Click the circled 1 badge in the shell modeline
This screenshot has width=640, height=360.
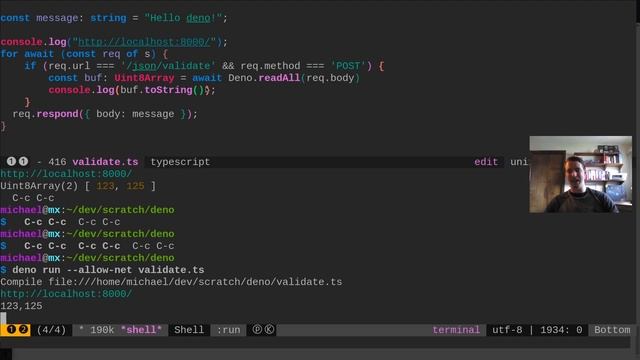point(11,330)
